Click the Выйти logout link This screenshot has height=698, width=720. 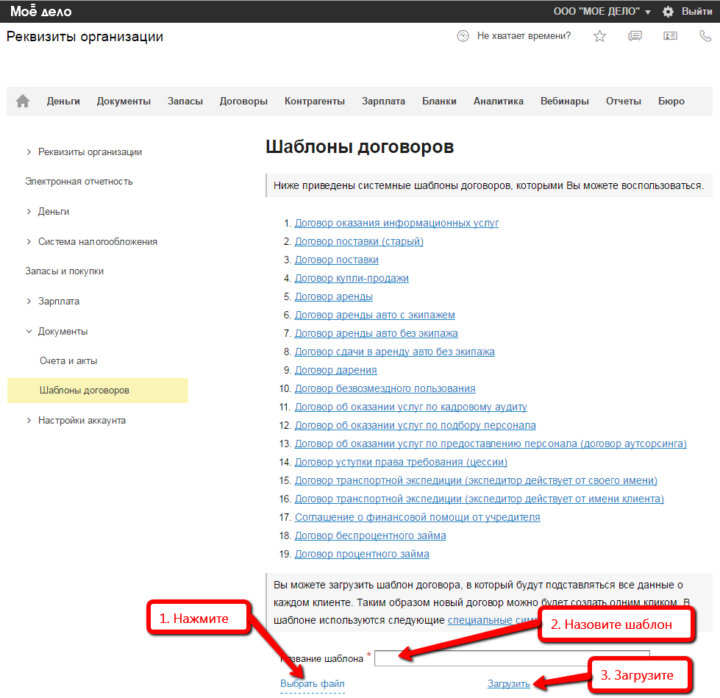697,11
